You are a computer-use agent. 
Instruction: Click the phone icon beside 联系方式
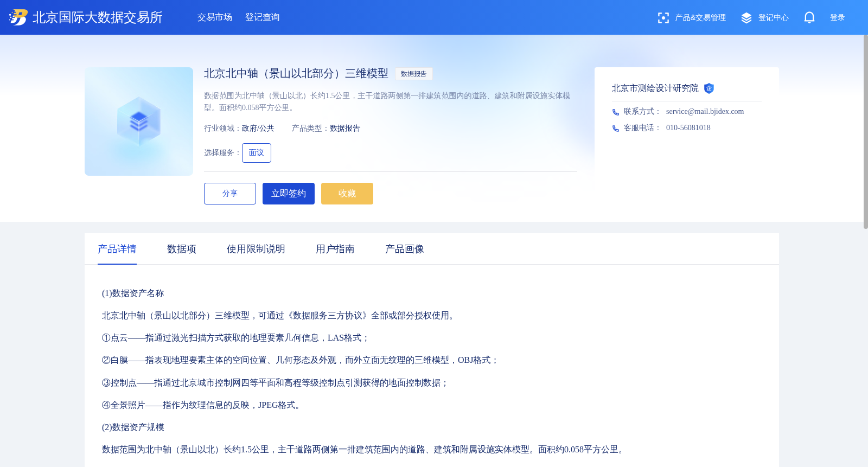[616, 112]
